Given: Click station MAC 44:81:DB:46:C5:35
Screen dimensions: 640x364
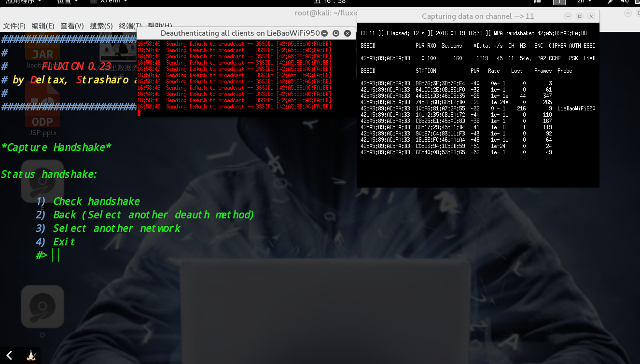Looking at the screenshot, I should [440, 96].
